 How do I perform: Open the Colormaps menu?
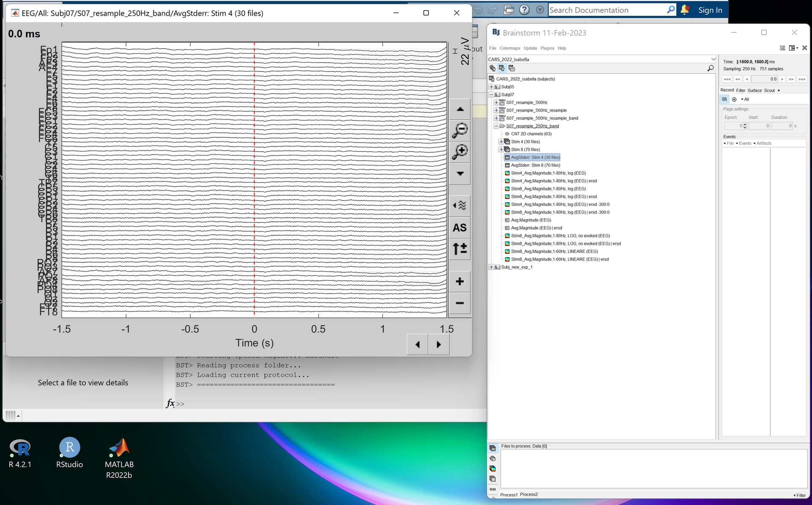click(510, 48)
